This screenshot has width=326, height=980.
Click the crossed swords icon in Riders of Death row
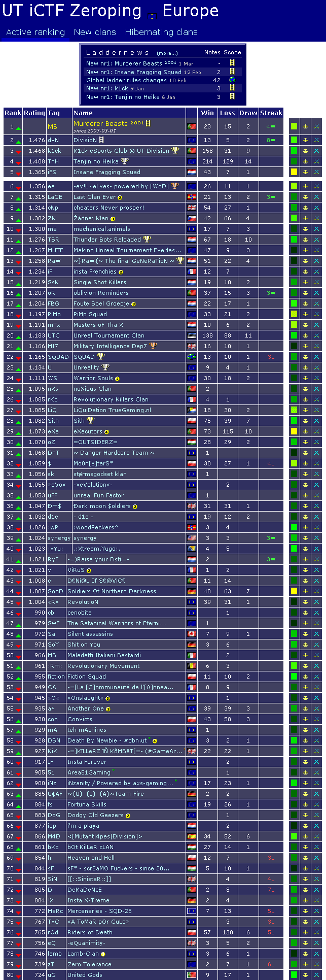click(x=317, y=932)
